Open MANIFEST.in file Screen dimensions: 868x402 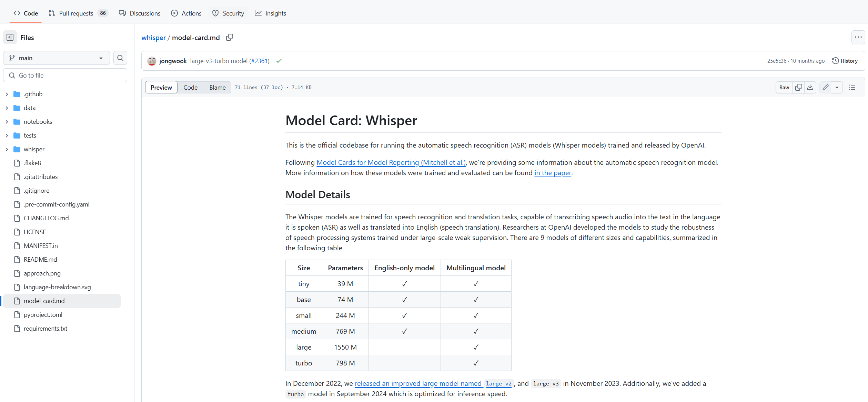point(41,246)
